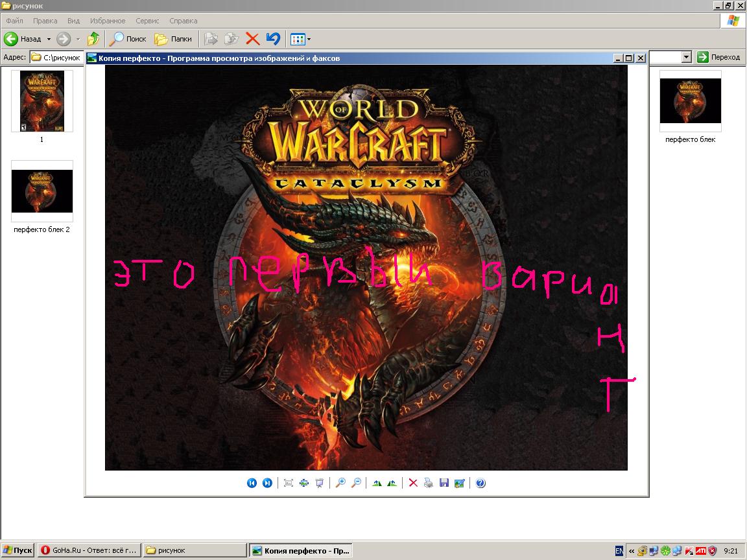747x560 pixels.
Task: Click the ATI tray icon
Action: (x=701, y=551)
